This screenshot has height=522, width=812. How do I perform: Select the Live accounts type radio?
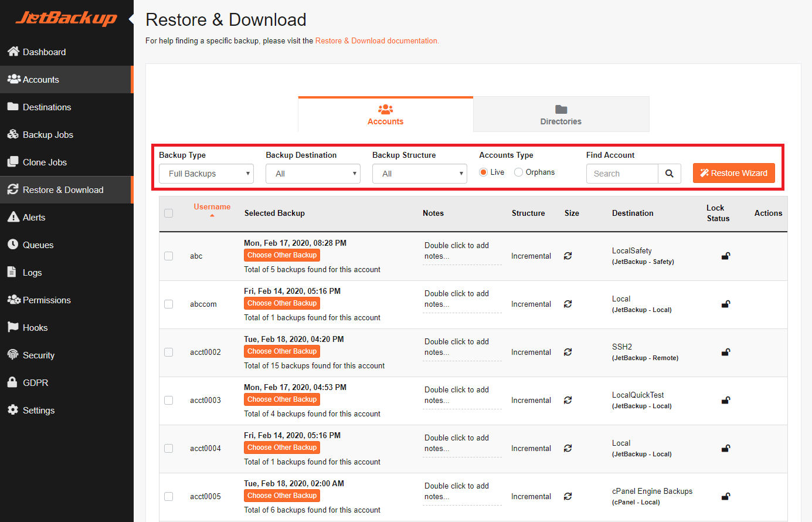tap(484, 172)
